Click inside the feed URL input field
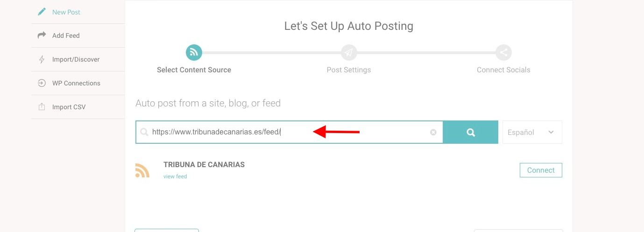Screen dimensions: 644x232 (290, 132)
